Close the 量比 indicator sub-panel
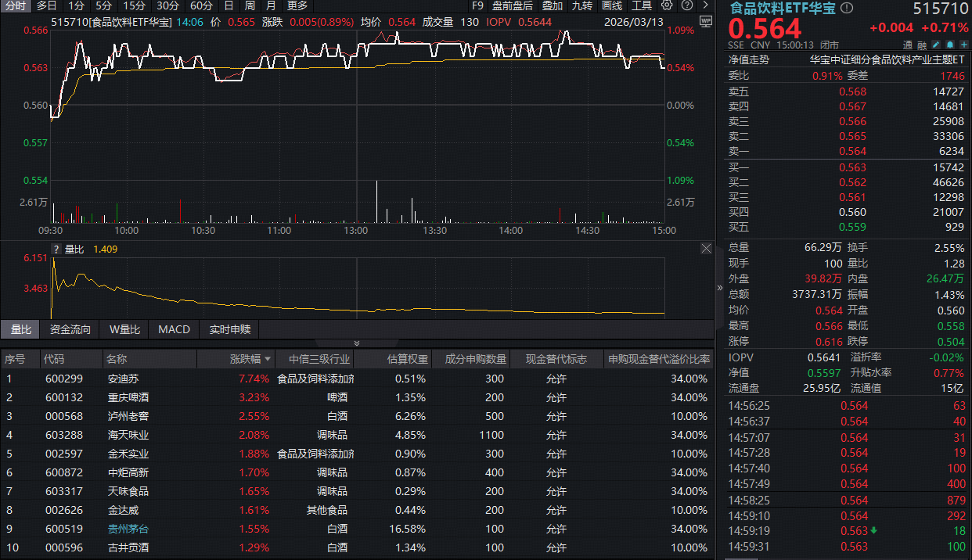The width and height of the screenshot is (972, 560). click(x=706, y=249)
